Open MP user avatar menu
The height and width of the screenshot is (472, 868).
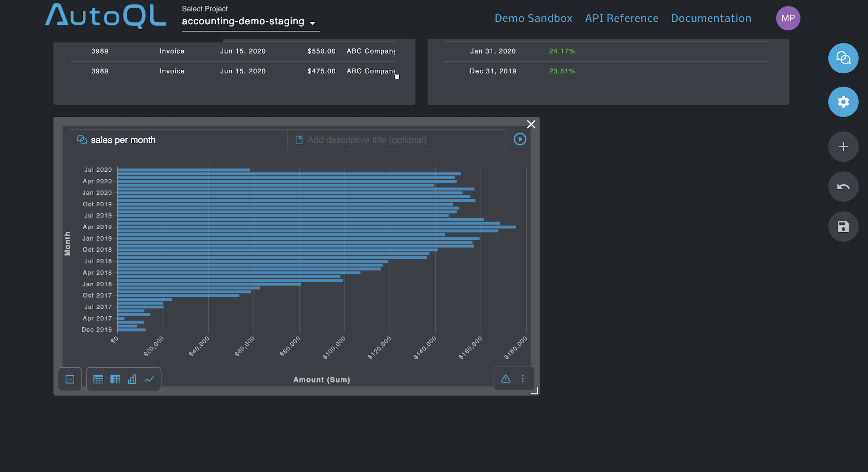[788, 18]
